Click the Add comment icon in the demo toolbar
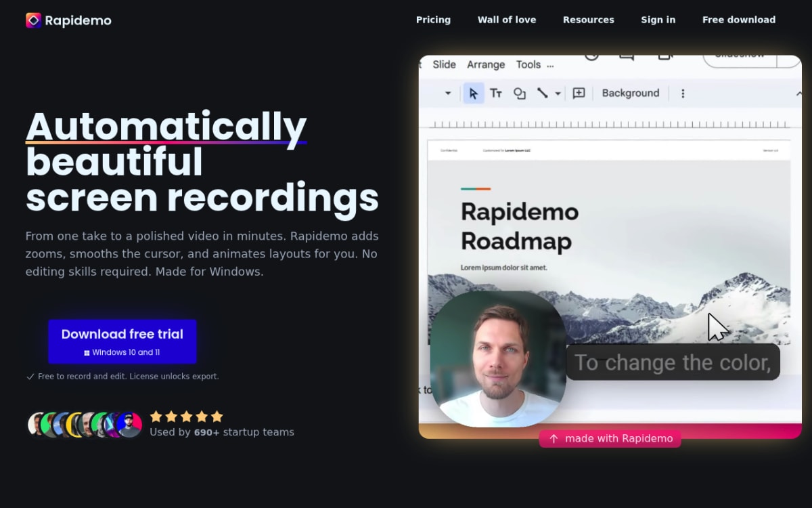The height and width of the screenshot is (508, 812). (x=579, y=93)
